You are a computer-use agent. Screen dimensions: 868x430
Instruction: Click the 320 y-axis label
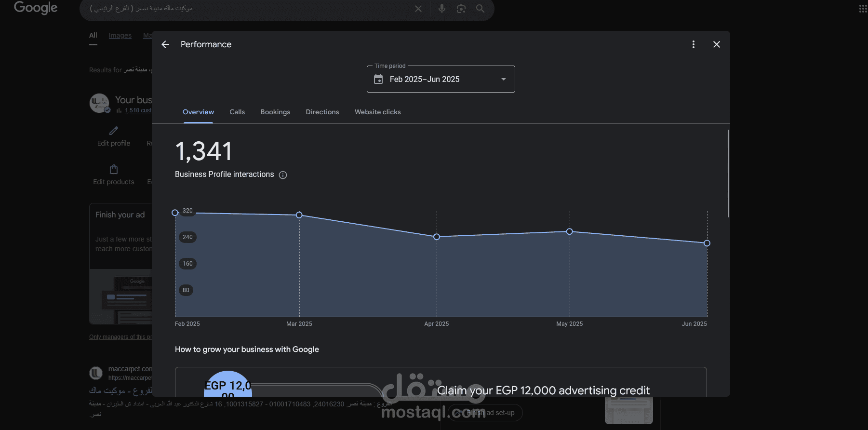(x=187, y=211)
